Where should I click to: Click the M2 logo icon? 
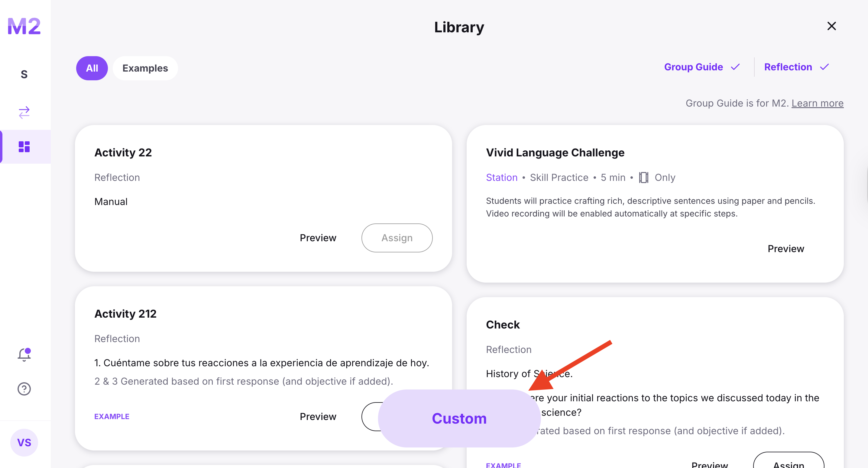coord(24,26)
